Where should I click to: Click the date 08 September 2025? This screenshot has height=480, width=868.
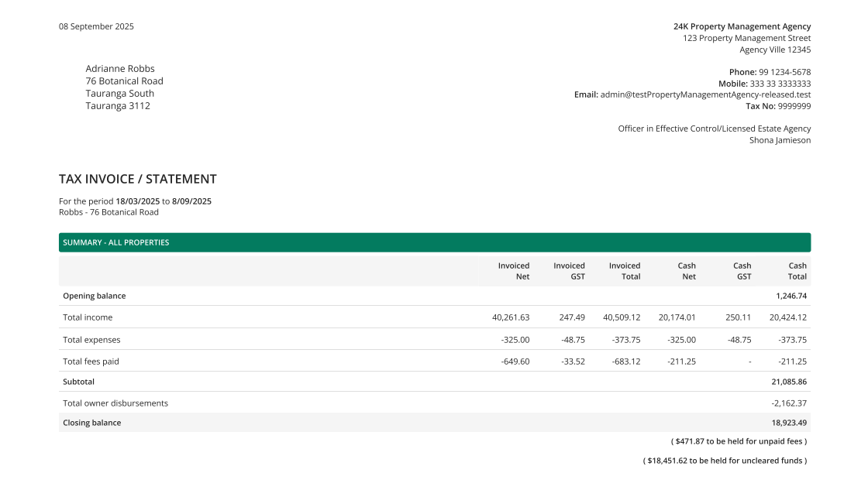point(96,26)
